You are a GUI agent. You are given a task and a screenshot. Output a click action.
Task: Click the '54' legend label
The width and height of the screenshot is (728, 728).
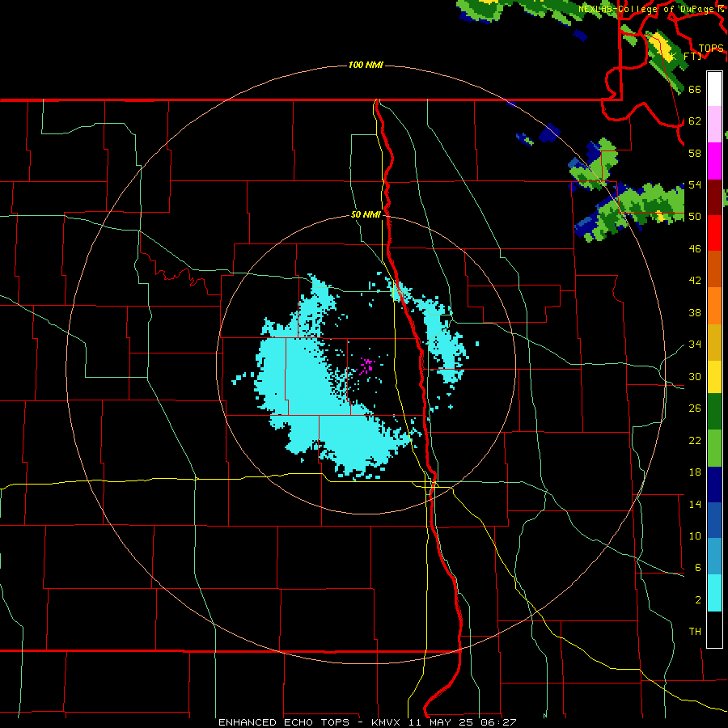point(695,184)
